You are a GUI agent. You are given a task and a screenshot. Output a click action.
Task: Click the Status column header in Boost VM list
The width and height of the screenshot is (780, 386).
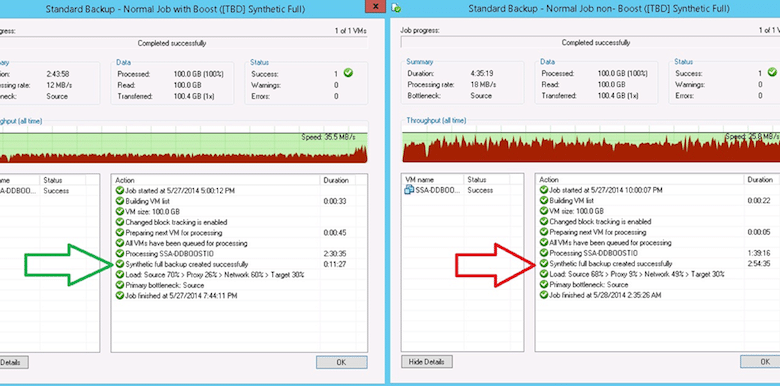pyautogui.click(x=63, y=180)
